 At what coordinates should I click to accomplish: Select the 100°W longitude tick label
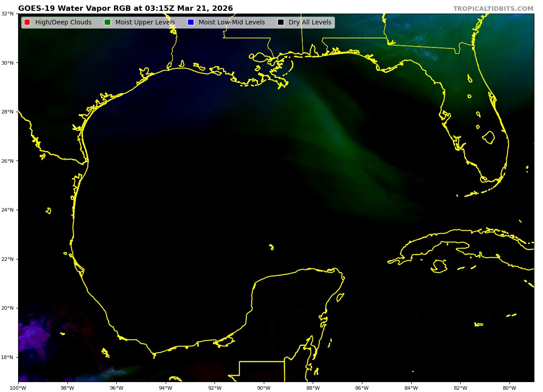pos(18,387)
